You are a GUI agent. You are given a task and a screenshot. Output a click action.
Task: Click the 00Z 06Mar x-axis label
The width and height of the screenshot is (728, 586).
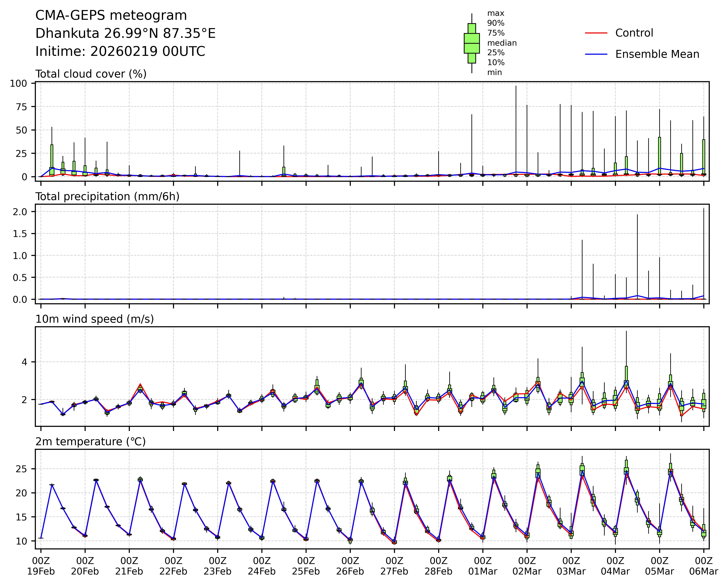(x=704, y=566)
